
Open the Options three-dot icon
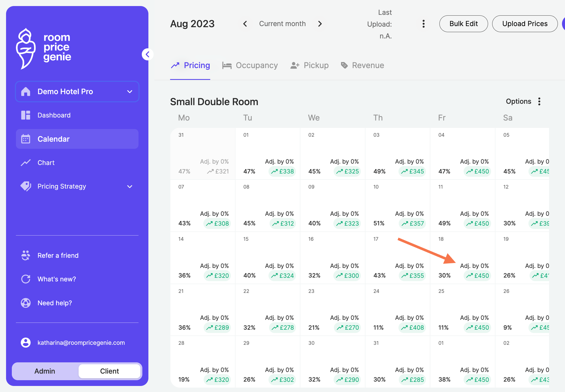539,101
